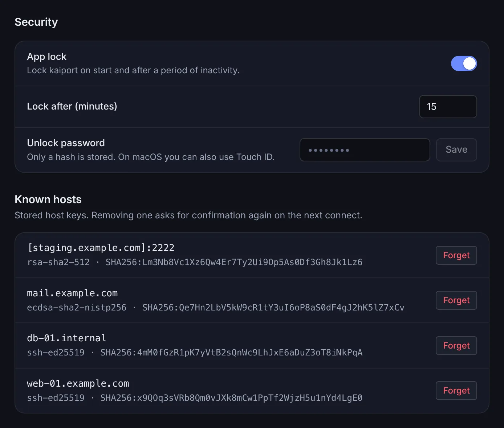
Task: Click the 'Stored host keys' description text
Action: pyautogui.click(x=188, y=215)
